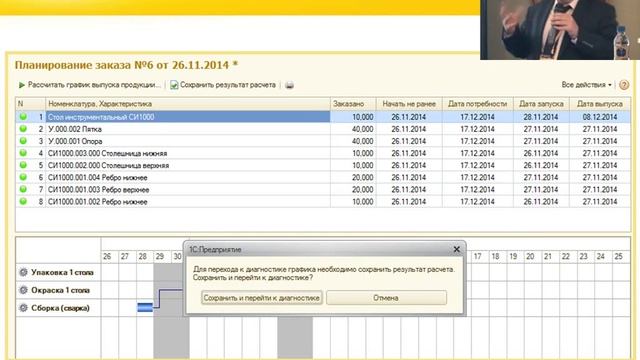Click the green status icon of row 2

23,129
